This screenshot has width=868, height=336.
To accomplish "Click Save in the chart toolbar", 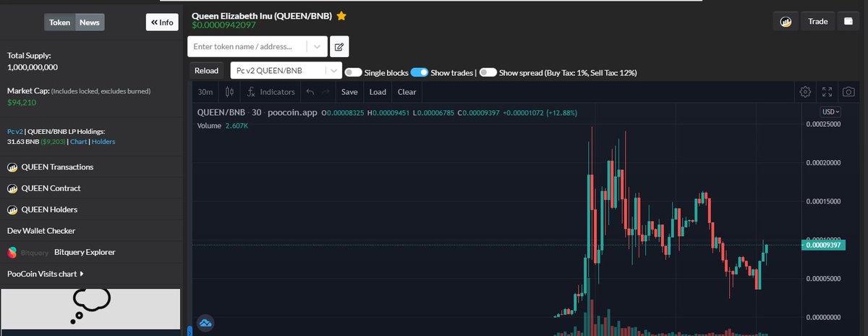I will [x=349, y=92].
